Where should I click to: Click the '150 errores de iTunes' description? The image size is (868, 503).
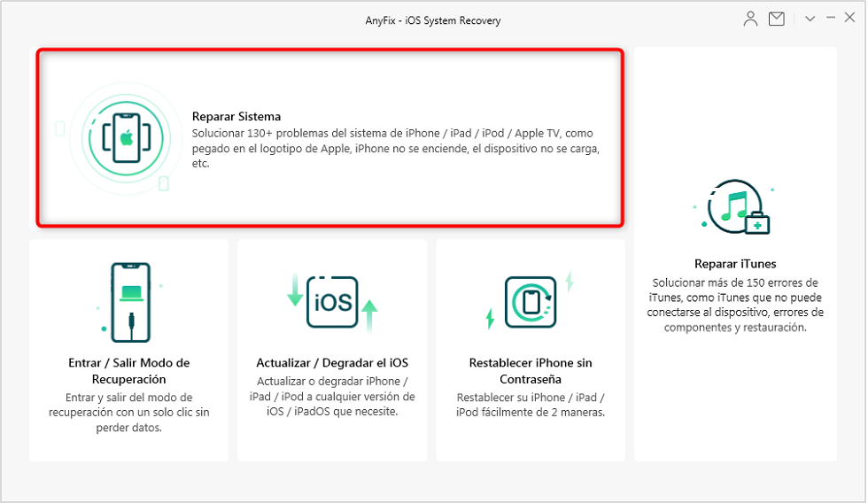735,305
